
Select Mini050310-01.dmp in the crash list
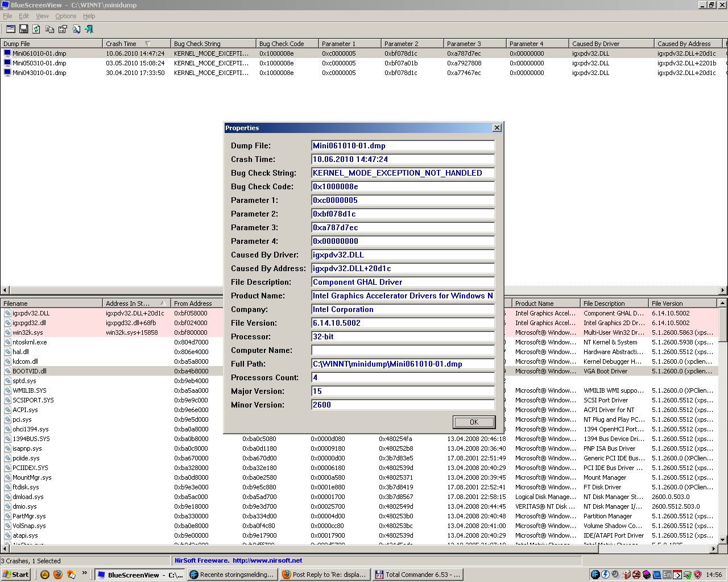pyautogui.click(x=39, y=63)
